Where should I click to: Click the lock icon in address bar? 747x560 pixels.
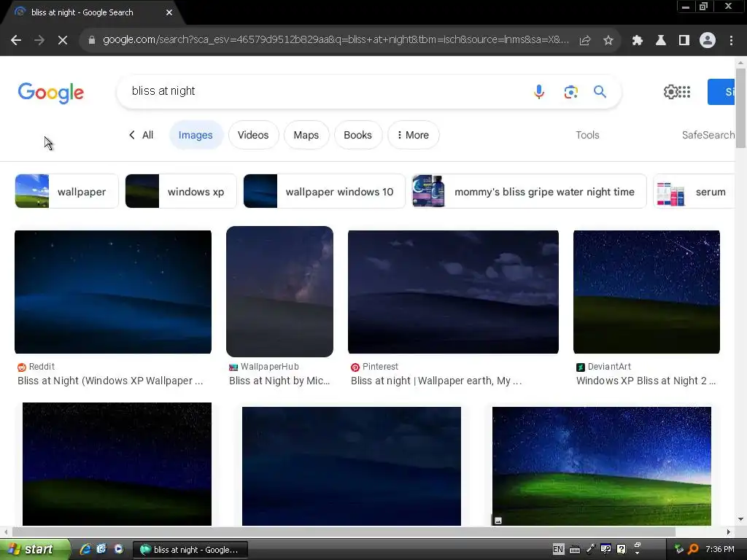pyautogui.click(x=92, y=40)
